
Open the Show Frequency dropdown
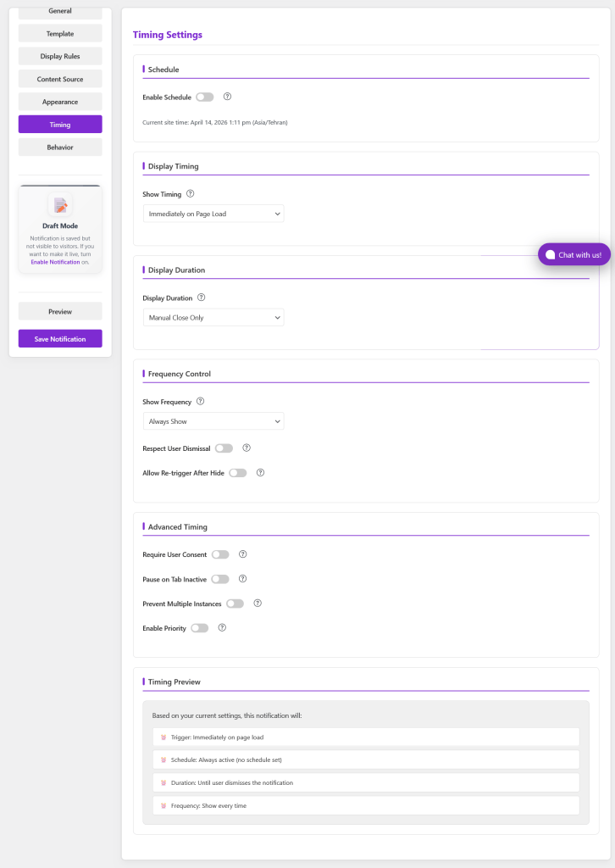tap(213, 421)
